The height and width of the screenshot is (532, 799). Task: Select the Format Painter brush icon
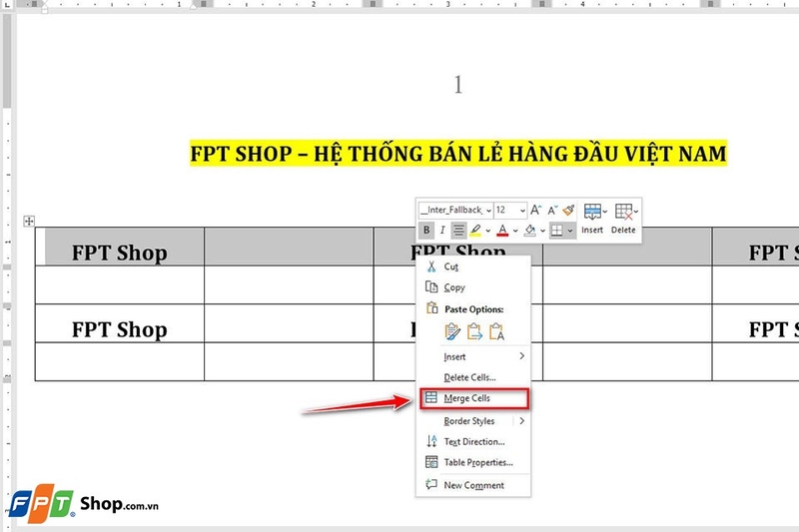pyautogui.click(x=568, y=210)
